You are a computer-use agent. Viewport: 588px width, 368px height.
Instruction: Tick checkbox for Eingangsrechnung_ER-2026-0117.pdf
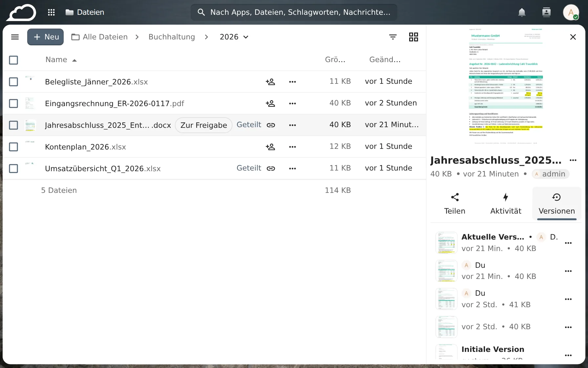tap(13, 103)
